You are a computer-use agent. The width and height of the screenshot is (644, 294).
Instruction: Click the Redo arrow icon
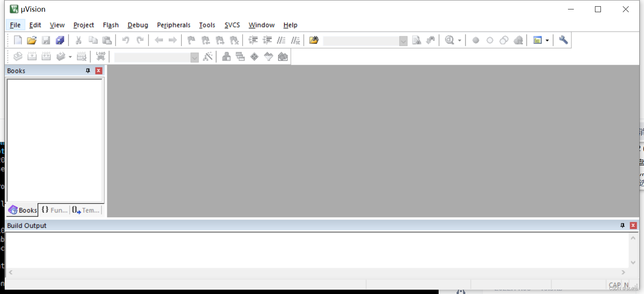140,40
